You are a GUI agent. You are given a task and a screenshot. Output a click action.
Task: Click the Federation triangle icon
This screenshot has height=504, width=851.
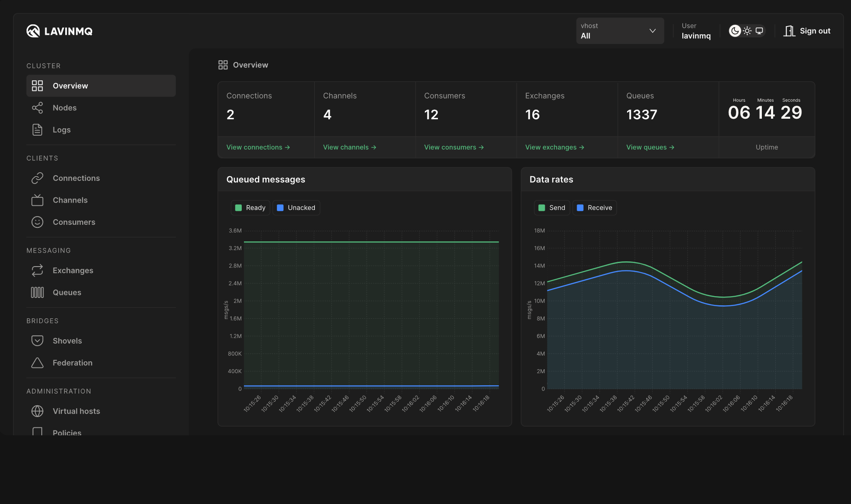(x=37, y=363)
